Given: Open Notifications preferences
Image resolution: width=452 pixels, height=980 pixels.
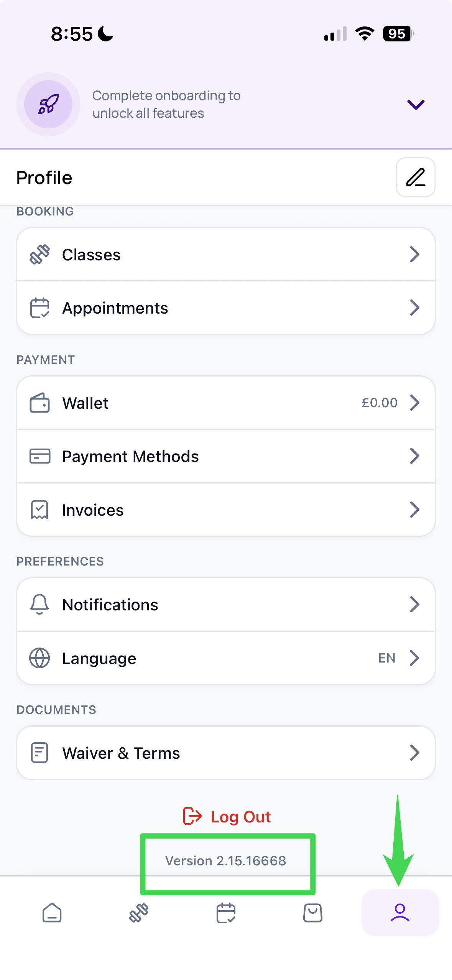Looking at the screenshot, I should [226, 605].
